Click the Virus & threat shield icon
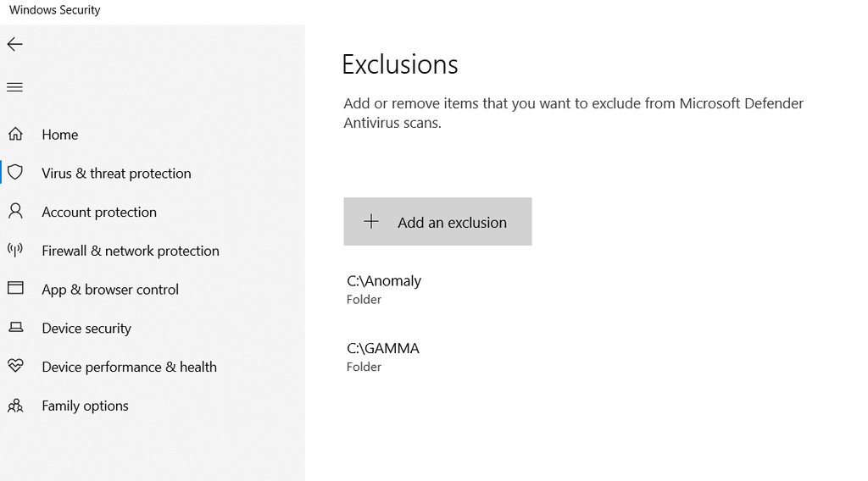Screen dimensions: 868x481 coord(15,173)
